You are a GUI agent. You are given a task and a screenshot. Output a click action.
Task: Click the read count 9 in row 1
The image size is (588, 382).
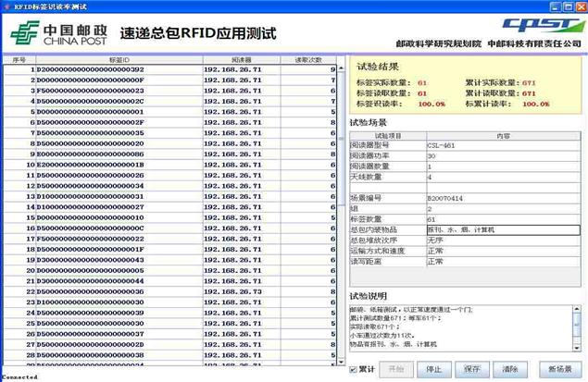(x=308, y=69)
